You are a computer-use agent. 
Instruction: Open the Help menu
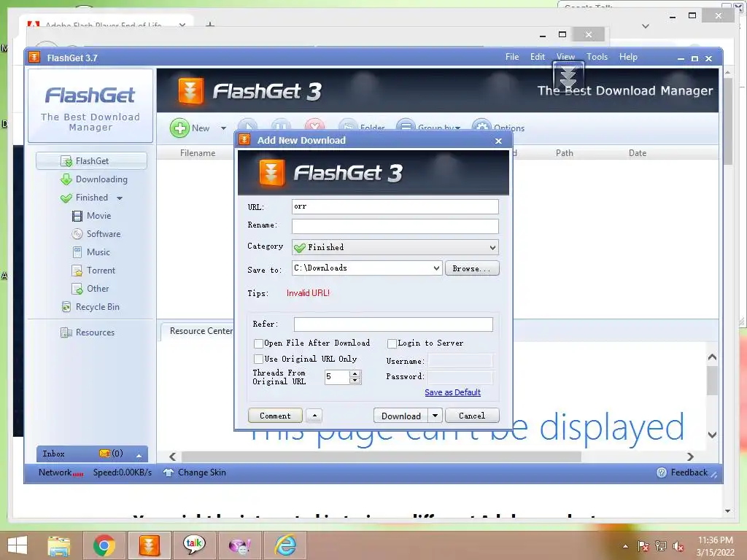click(628, 57)
